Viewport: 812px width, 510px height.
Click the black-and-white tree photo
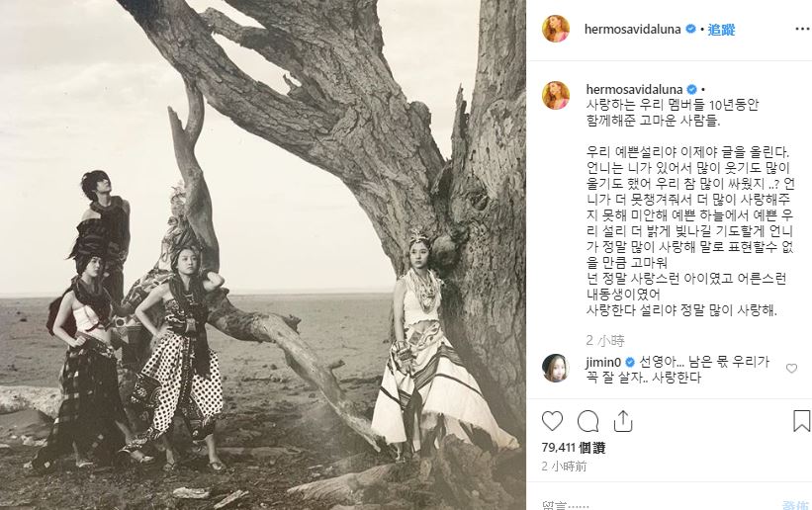pyautogui.click(x=263, y=255)
